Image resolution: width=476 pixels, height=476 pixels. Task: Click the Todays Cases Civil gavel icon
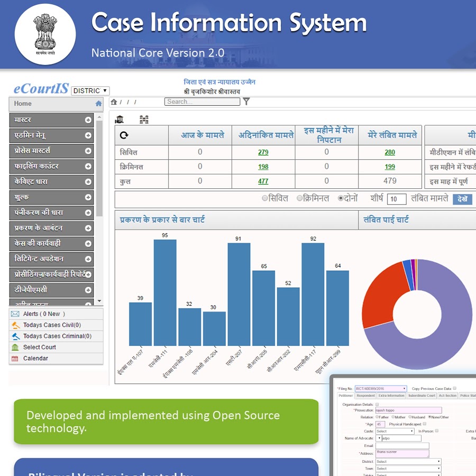pyautogui.click(x=15, y=325)
